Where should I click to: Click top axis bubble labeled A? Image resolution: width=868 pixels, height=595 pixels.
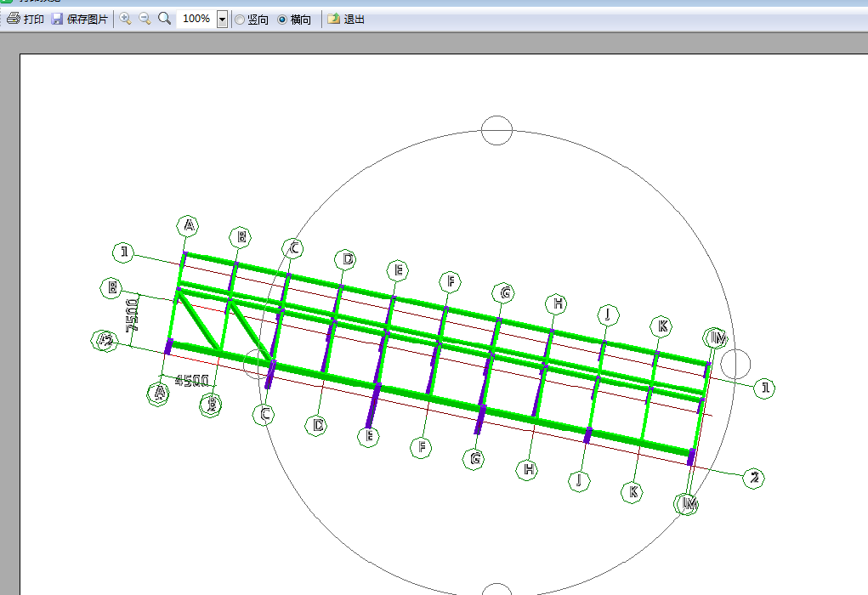coord(188,226)
